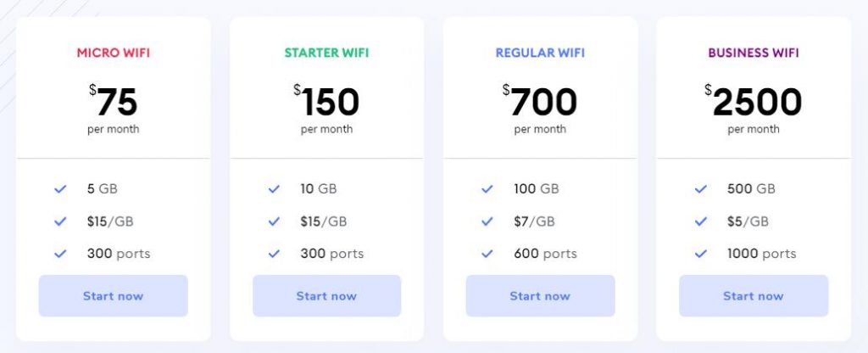Image resolution: width=868 pixels, height=353 pixels.
Task: Click the BUSINESS WIFI plan heading
Action: pyautogui.click(x=754, y=53)
